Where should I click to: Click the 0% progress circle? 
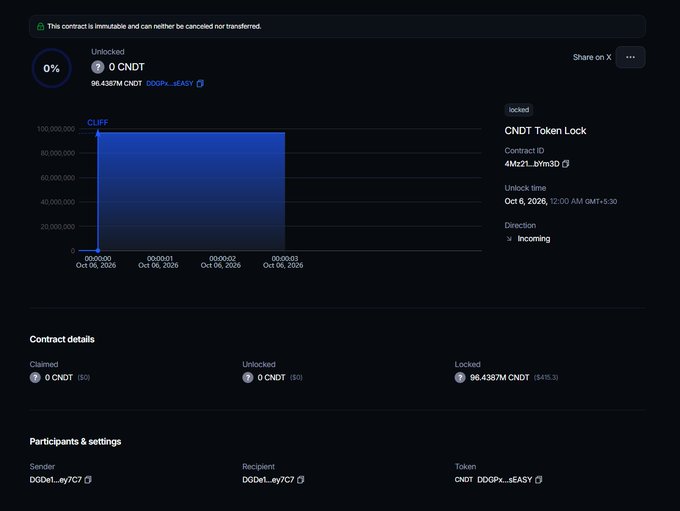click(x=52, y=69)
